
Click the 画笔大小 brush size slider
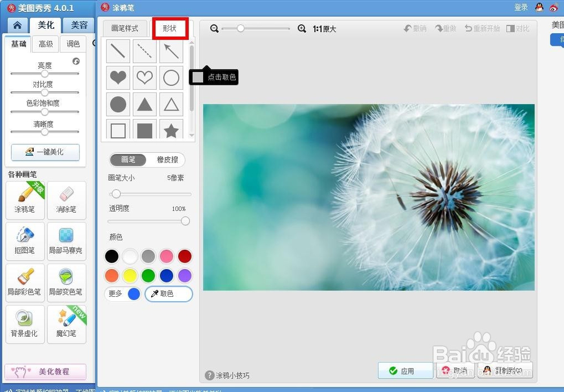tap(150, 194)
